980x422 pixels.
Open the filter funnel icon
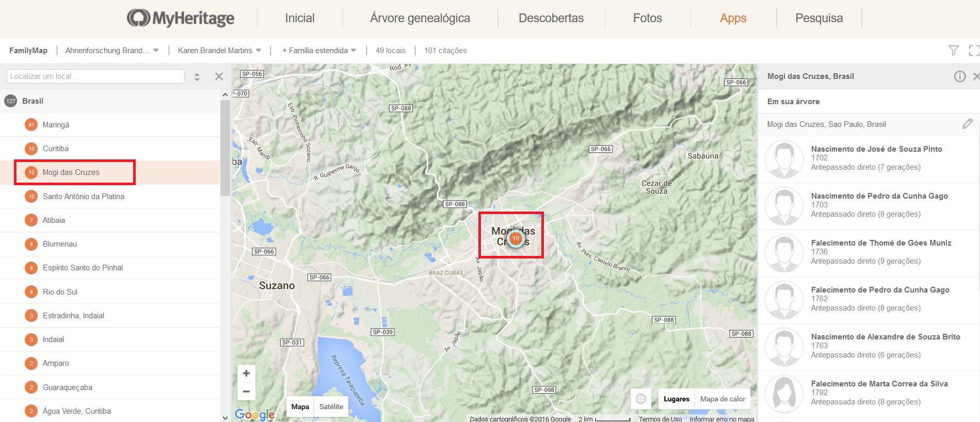953,51
